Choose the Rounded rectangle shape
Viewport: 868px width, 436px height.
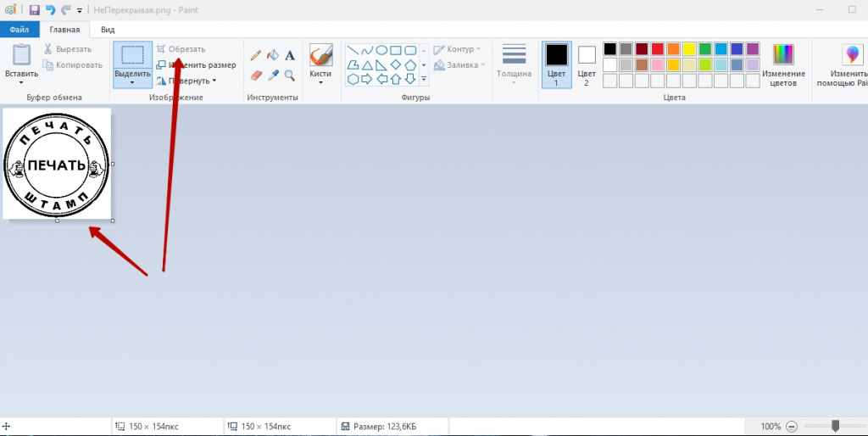[410, 50]
